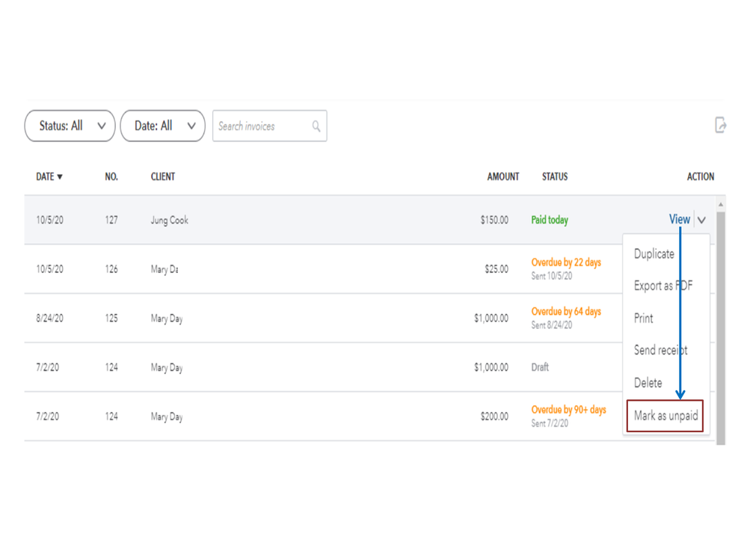Click the magnifier icon in search box
Screen dimensions: 747x560
click(x=316, y=126)
